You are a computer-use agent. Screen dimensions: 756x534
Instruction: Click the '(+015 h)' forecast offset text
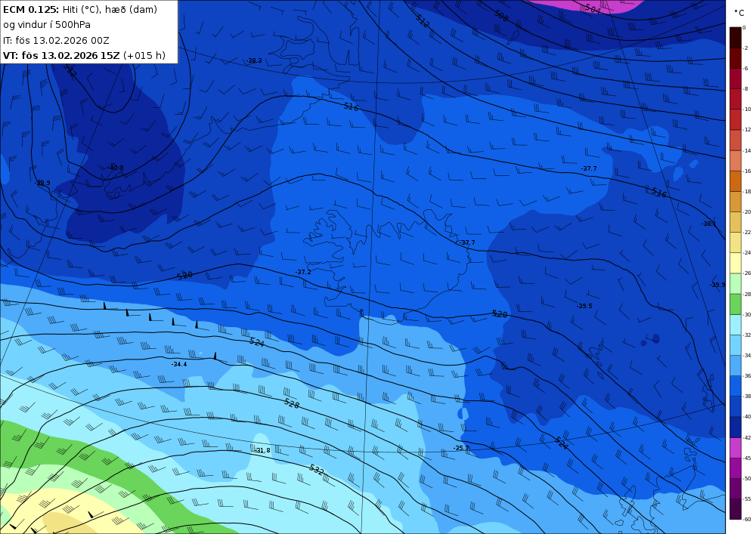point(144,55)
